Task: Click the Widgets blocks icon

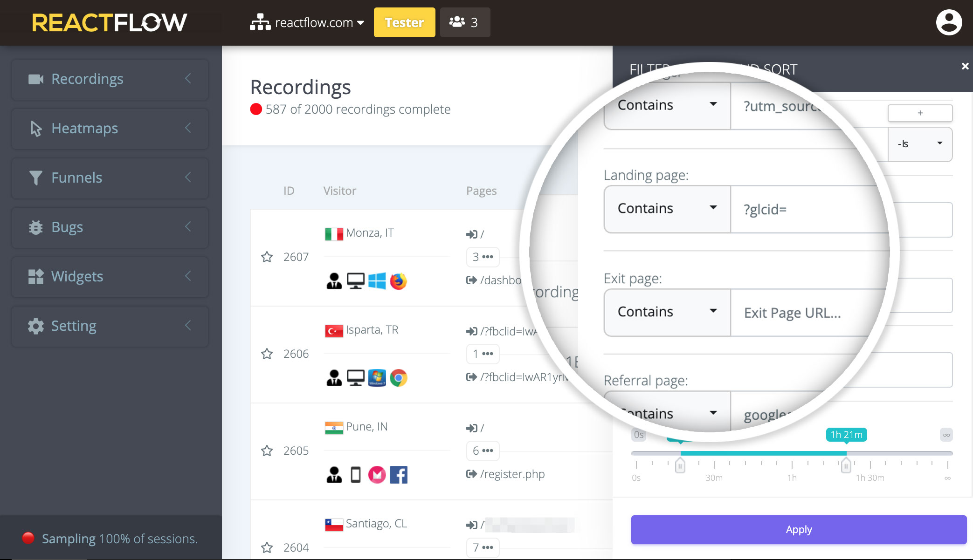Action: [x=36, y=277]
